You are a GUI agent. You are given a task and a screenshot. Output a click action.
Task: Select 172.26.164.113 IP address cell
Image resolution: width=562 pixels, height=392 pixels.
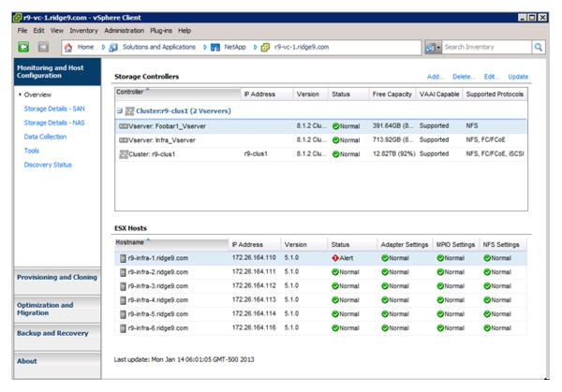tap(254, 299)
